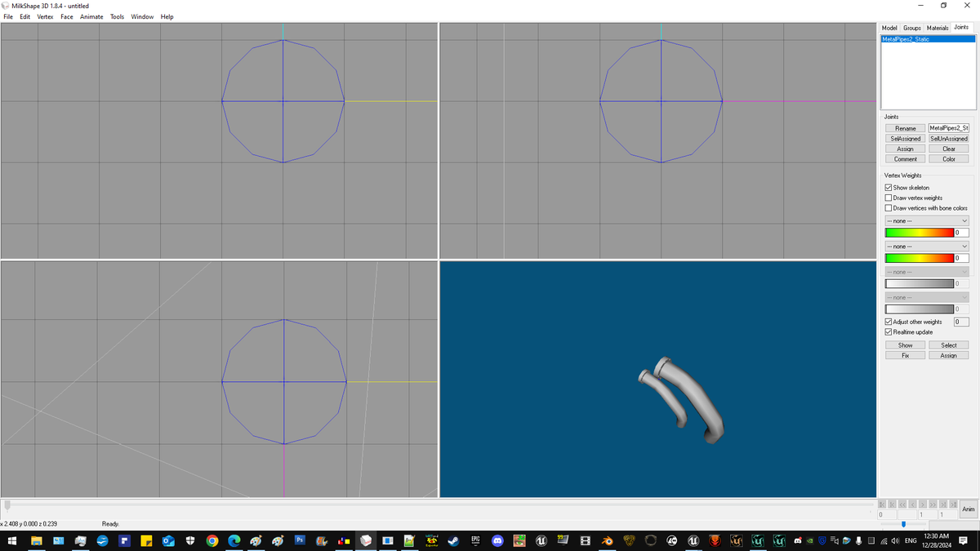Switch to the Groups tab
Image resolution: width=980 pixels, height=551 pixels.
pos(912,28)
